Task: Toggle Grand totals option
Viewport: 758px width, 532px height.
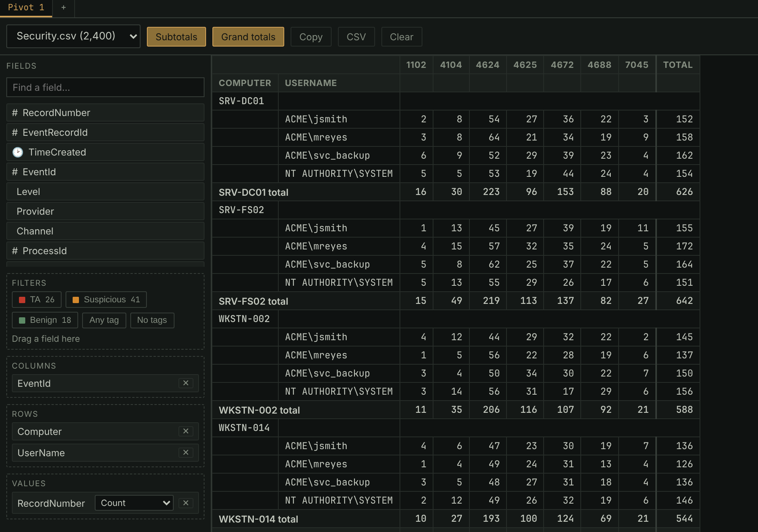Action: [248, 37]
